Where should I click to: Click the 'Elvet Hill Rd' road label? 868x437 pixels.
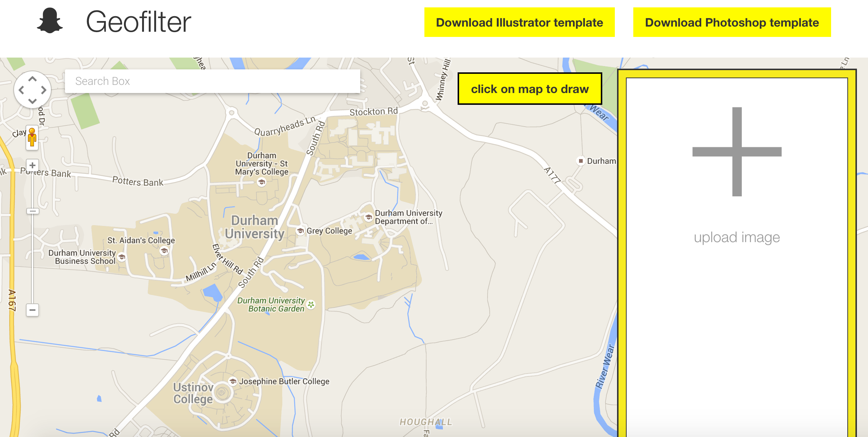227,259
